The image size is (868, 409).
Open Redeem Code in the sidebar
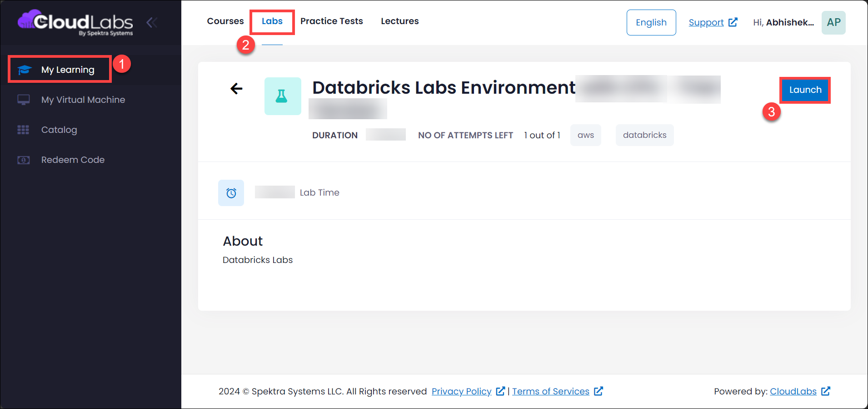tap(73, 160)
